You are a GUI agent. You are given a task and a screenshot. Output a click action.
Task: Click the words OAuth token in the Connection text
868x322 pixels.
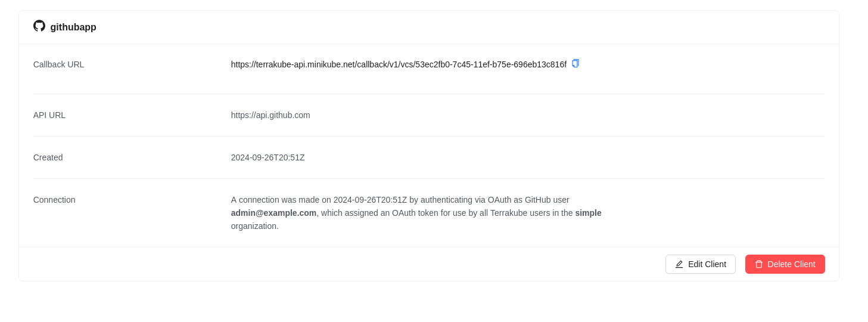click(x=415, y=213)
